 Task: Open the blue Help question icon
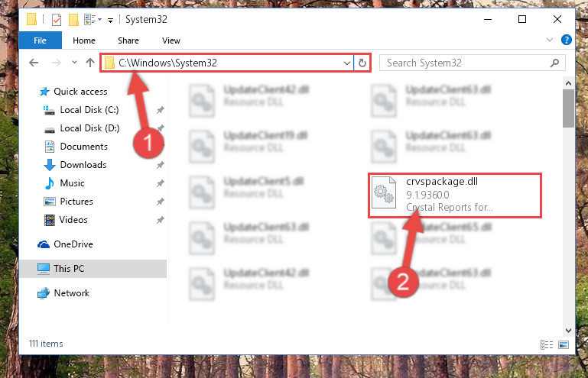click(x=567, y=40)
